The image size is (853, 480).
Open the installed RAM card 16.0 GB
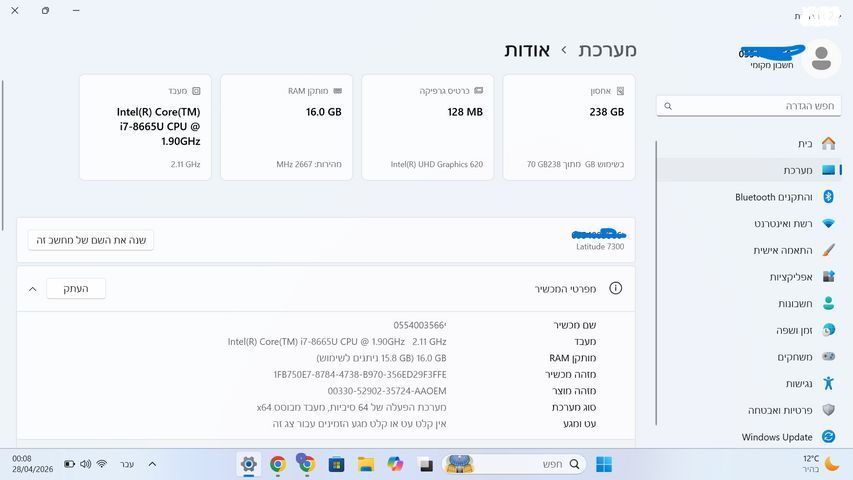pyautogui.click(x=286, y=127)
